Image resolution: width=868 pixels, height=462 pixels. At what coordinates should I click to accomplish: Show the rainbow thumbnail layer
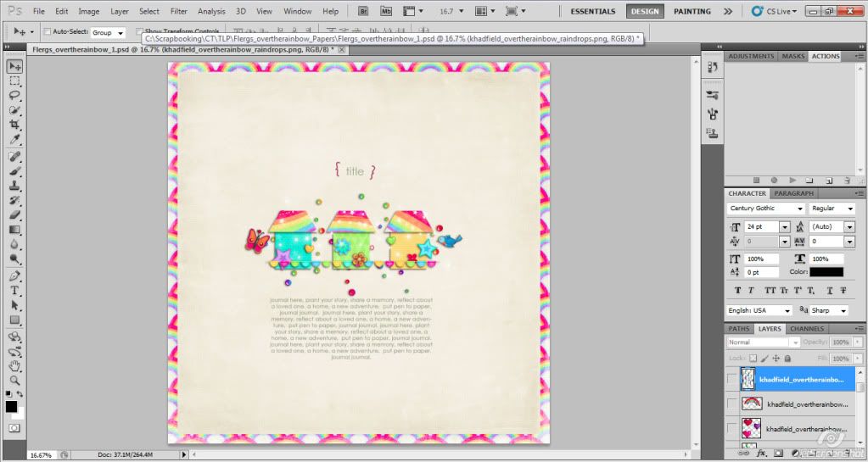tap(731, 404)
